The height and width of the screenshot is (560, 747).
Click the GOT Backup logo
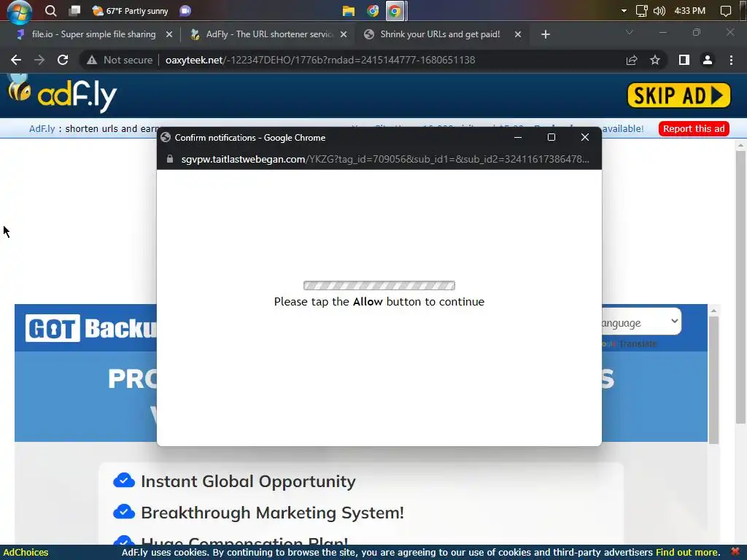pyautogui.click(x=90, y=328)
